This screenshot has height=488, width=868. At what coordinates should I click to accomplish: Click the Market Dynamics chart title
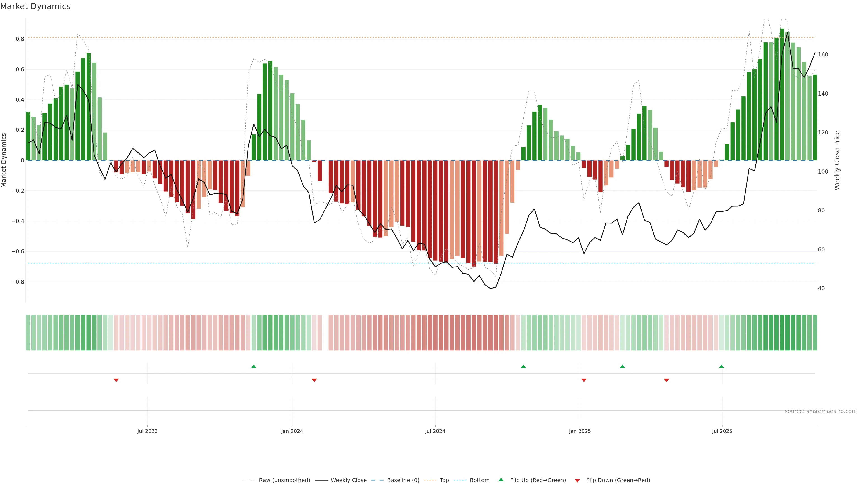click(35, 6)
